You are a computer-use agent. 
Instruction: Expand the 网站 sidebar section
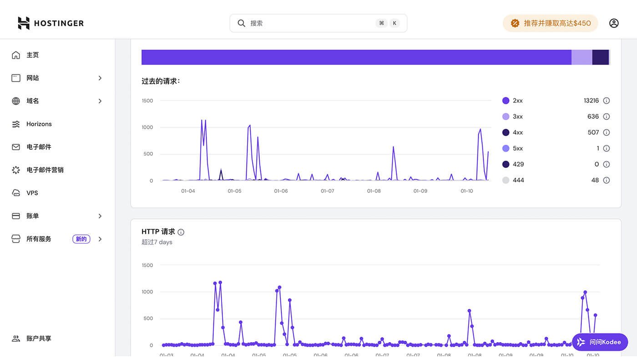coord(100,78)
